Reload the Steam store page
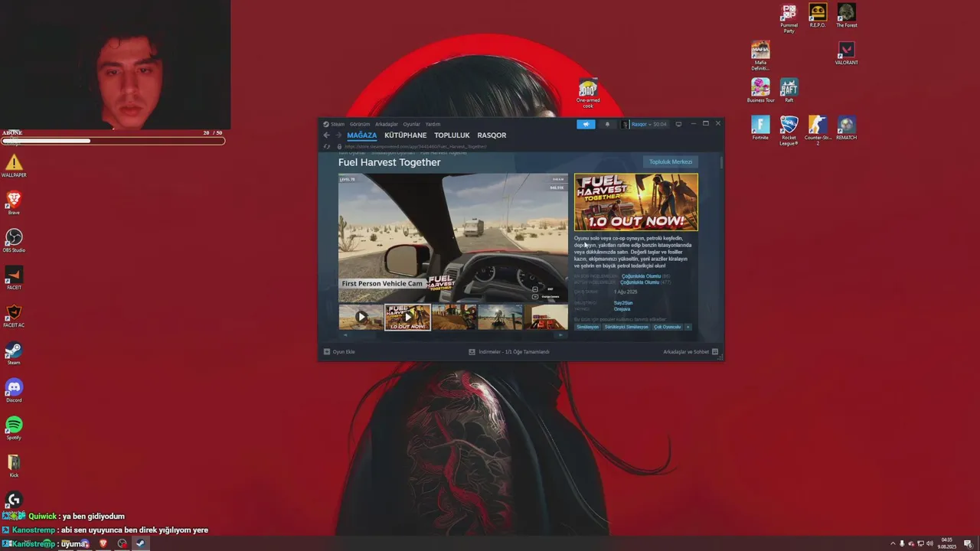The width and height of the screenshot is (980, 551). (x=327, y=146)
